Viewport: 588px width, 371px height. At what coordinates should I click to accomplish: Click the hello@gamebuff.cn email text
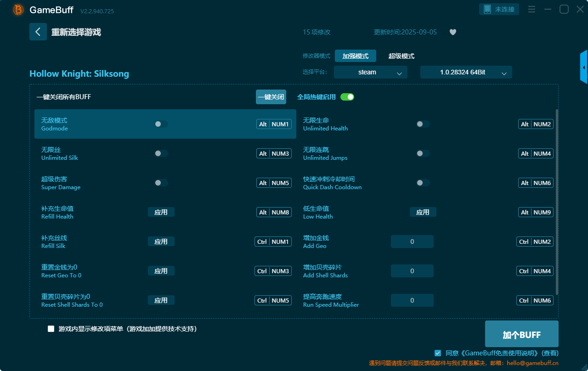click(532, 363)
